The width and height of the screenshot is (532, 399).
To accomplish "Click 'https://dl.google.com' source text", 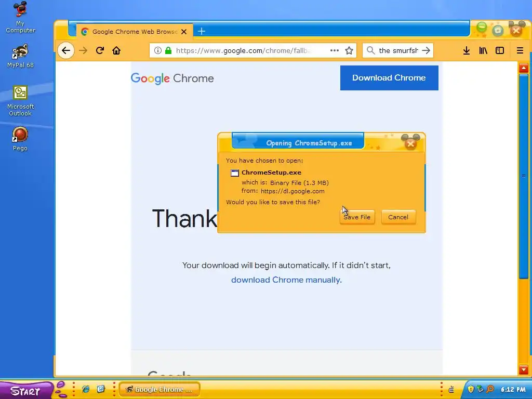I will click(292, 191).
